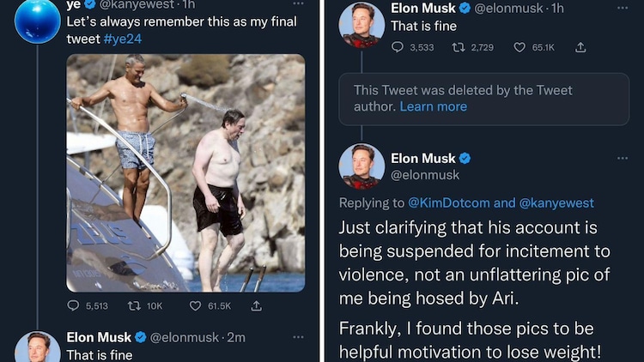Open more options on Elon's 2m reply
This screenshot has width=644, height=362.
tap(297, 337)
